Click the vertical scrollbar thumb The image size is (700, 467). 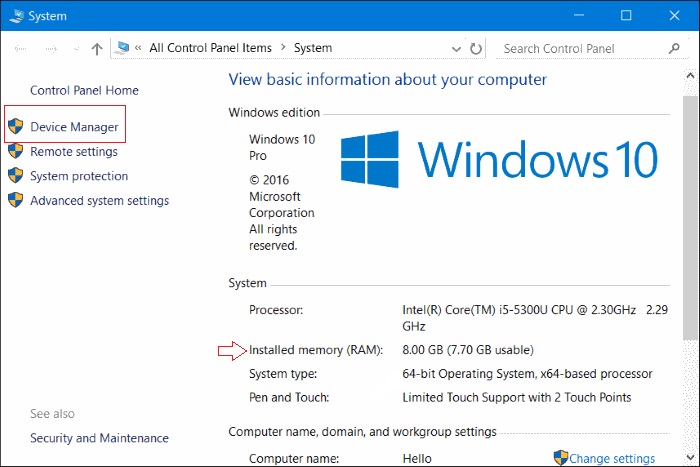pyautogui.click(x=691, y=218)
